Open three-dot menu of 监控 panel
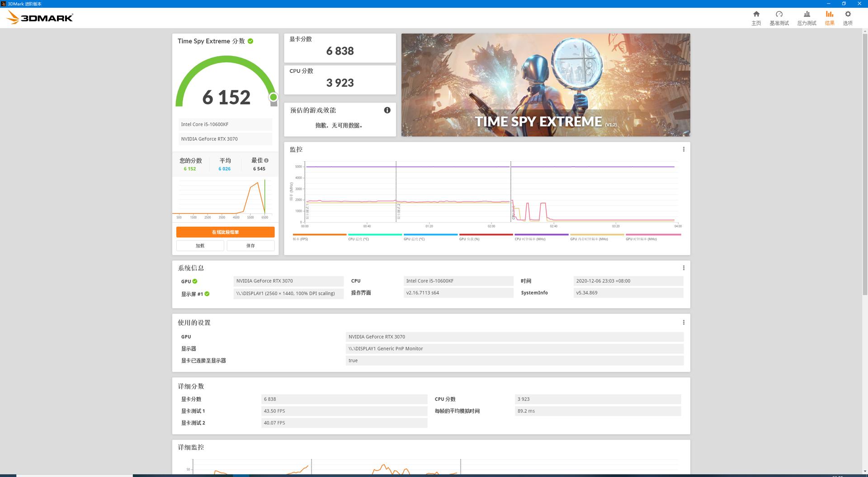 [684, 150]
